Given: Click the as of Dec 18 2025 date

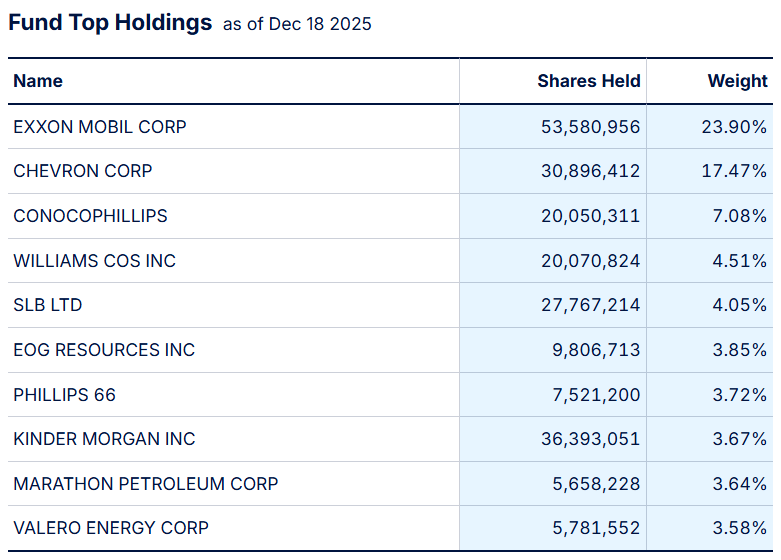Looking at the screenshot, I should click(x=297, y=24).
